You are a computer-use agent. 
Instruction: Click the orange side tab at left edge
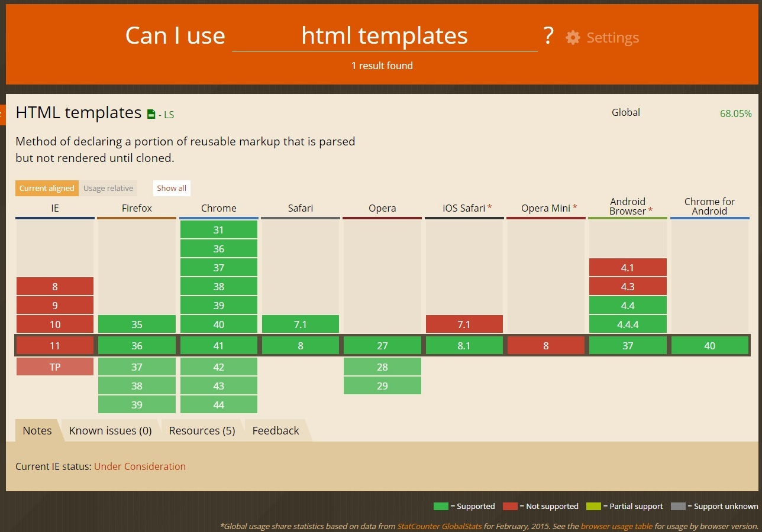click(2, 114)
